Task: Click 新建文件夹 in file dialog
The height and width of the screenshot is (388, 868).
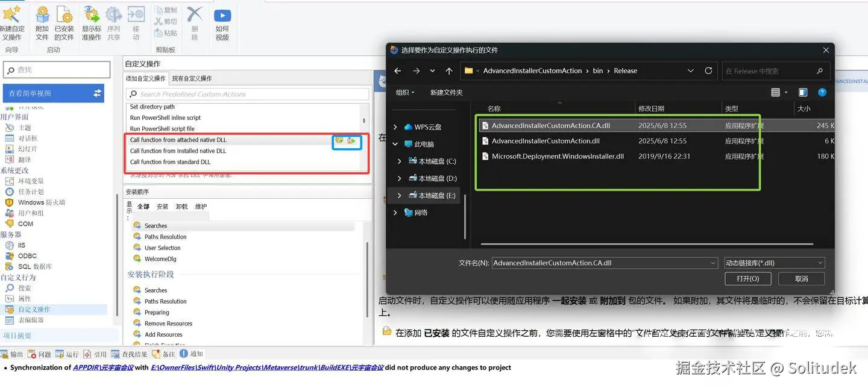Action: click(x=447, y=92)
